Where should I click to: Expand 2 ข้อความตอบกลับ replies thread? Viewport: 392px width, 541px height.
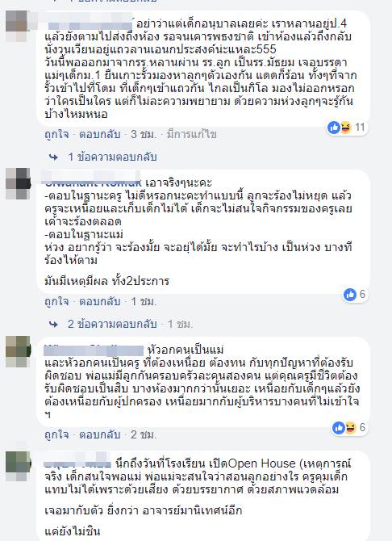pos(112,325)
